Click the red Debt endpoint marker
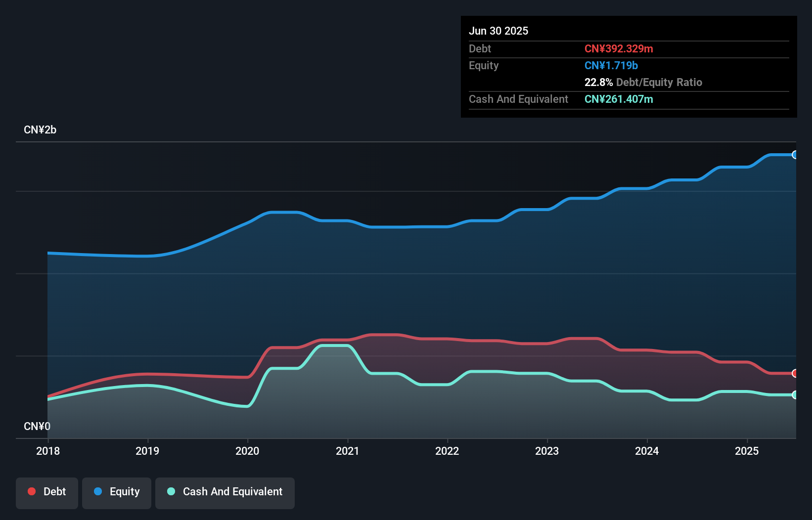Screen dimensions: 812x520 (795, 373)
